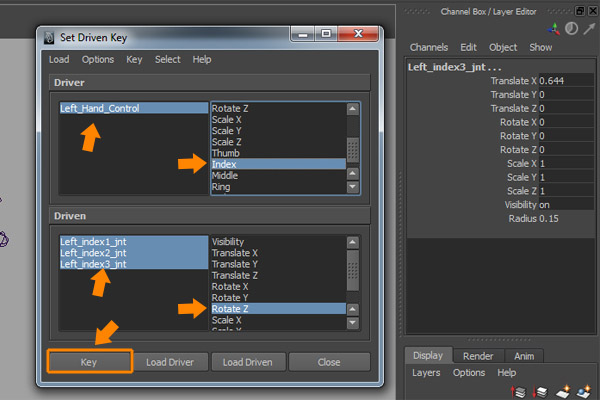Viewport: 600px width, 400px height.
Task: Click driven attribute list scrollbar thumb
Action: tap(352, 271)
